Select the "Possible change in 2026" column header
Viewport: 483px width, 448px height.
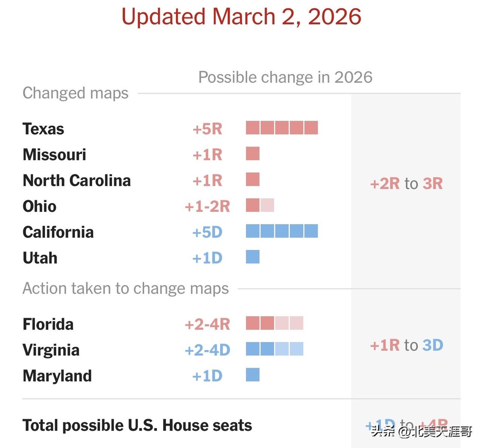coord(285,77)
